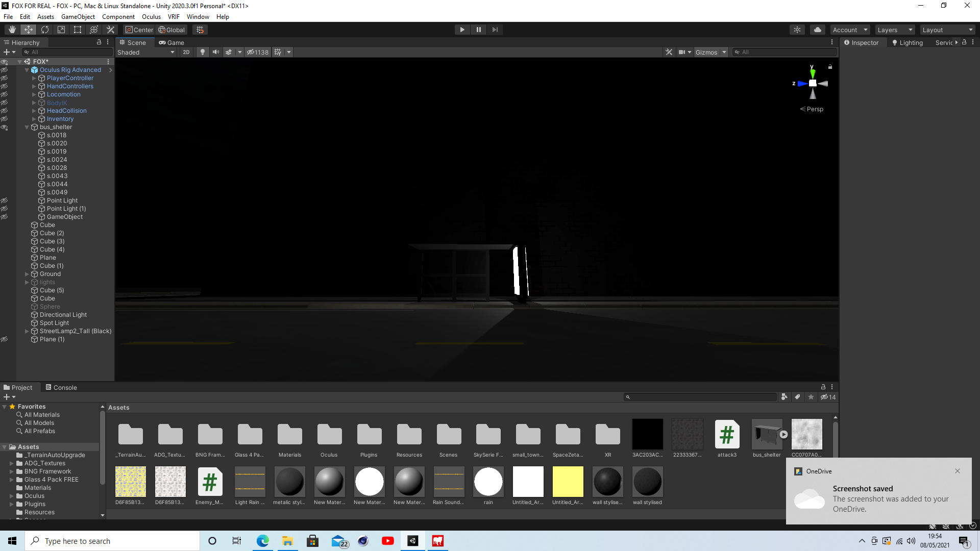980x551 pixels.
Task: Open the GameObject menu
Action: pos(78,17)
